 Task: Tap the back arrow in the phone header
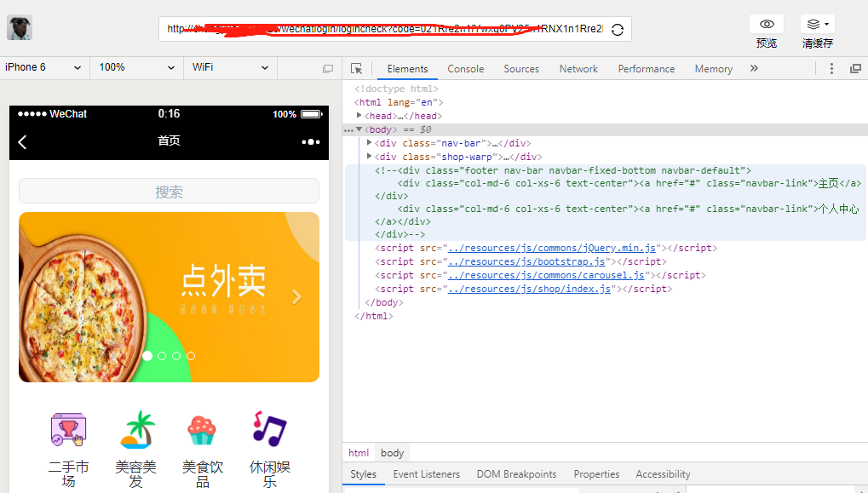[x=22, y=142]
